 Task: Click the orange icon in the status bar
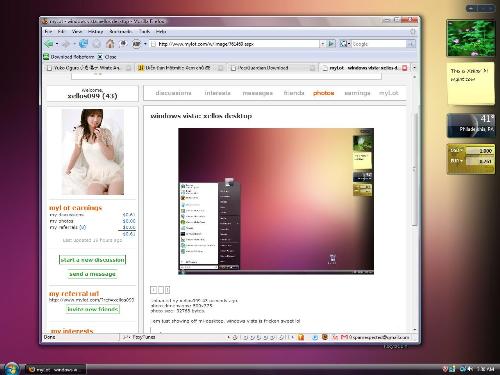(x=301, y=337)
